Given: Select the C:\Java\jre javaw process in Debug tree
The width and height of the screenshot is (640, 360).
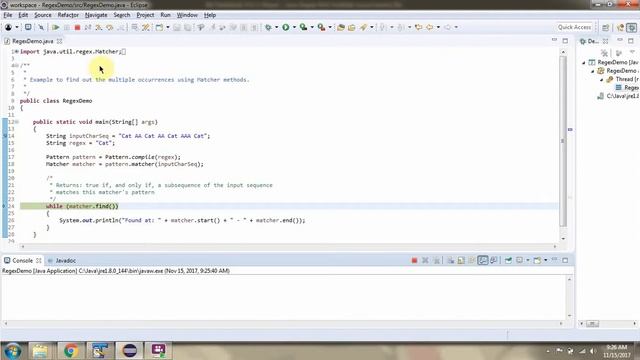Looking at the screenshot, I should (x=618, y=96).
